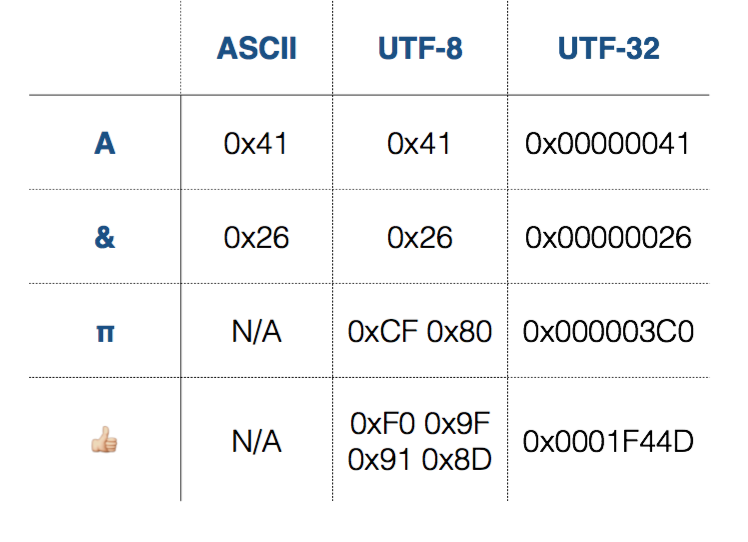748x542 pixels.
Task: Select the four-byte UTF-8 thumbs up value
Action: [x=420, y=440]
